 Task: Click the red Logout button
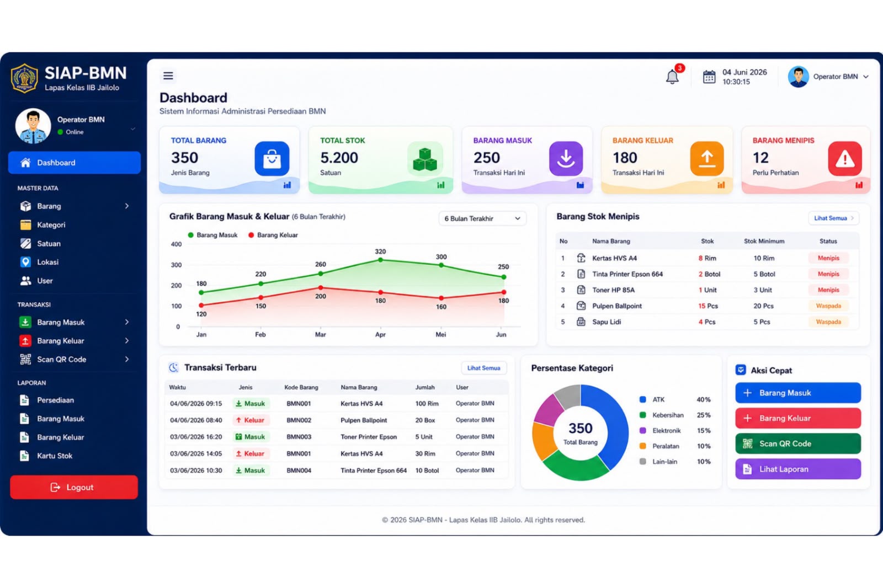74,488
